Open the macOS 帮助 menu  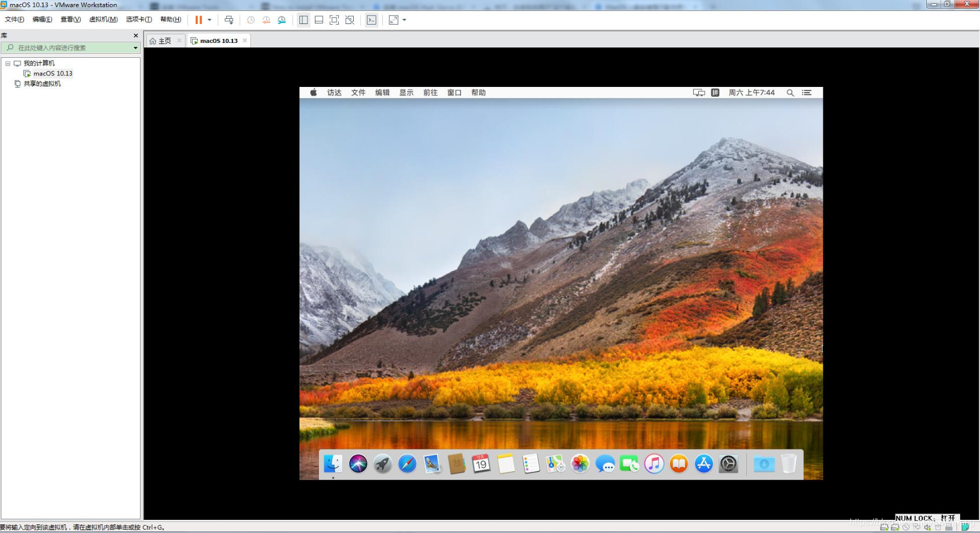pos(478,93)
